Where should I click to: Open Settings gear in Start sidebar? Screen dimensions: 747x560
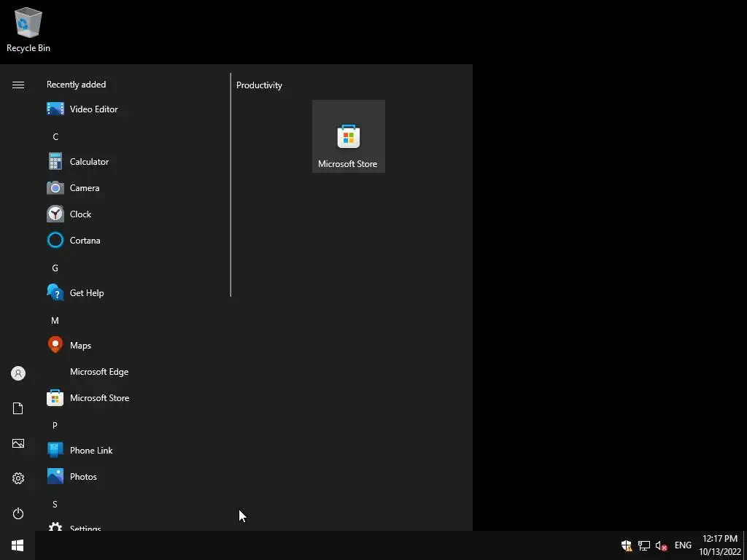tap(18, 478)
